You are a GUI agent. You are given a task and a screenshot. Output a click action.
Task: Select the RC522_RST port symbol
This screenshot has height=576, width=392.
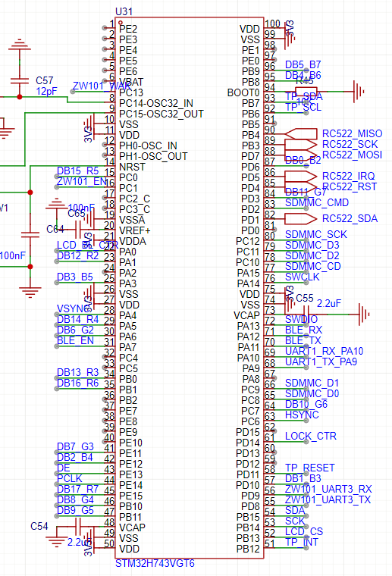[x=301, y=187]
